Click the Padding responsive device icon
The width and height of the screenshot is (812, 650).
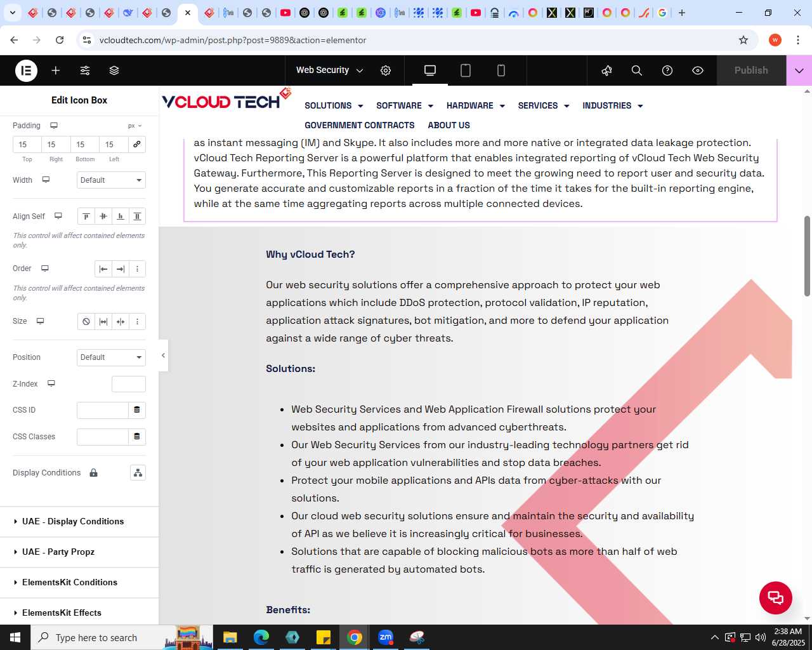[54, 126]
